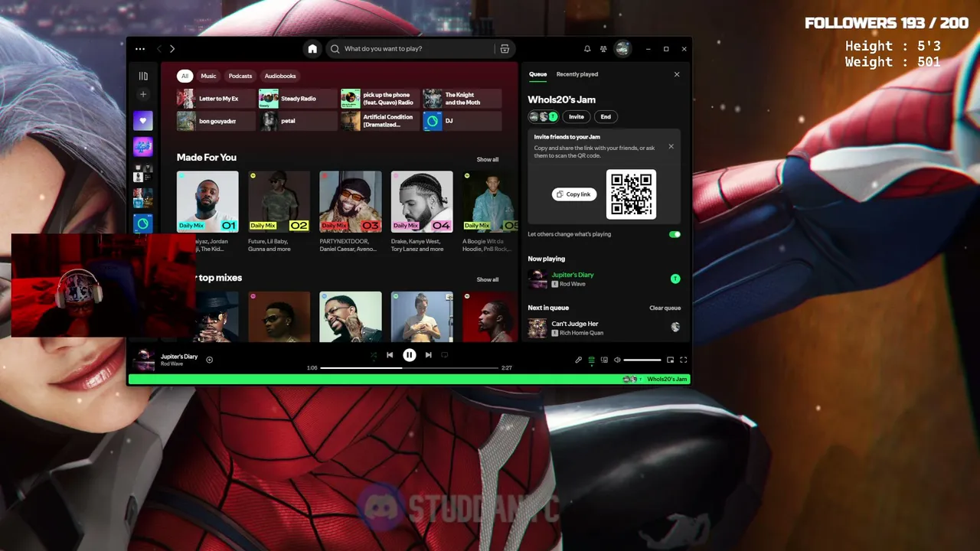Viewport: 980px width, 551px height.
Task: Show lyrics with microphone icon
Action: tap(579, 360)
